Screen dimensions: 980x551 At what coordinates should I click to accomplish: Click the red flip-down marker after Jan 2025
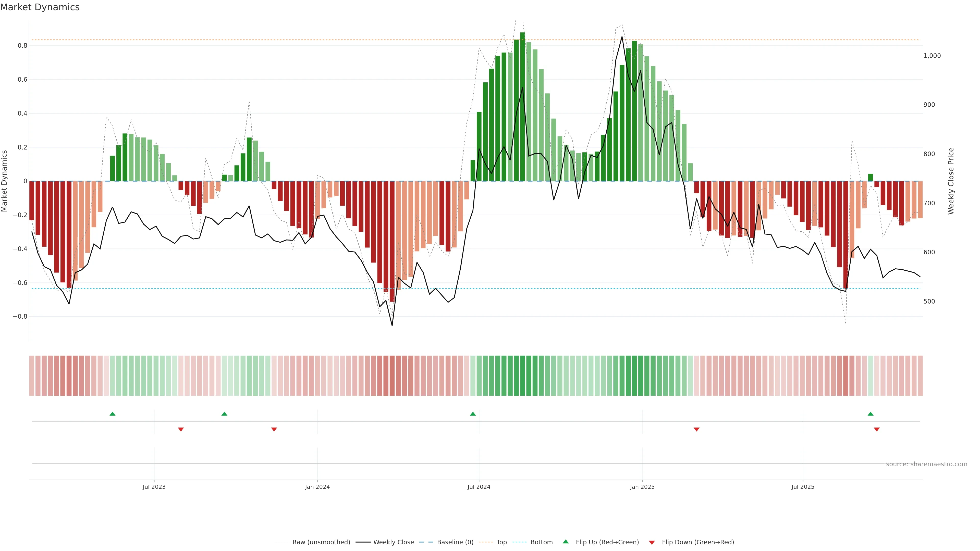pyautogui.click(x=696, y=429)
